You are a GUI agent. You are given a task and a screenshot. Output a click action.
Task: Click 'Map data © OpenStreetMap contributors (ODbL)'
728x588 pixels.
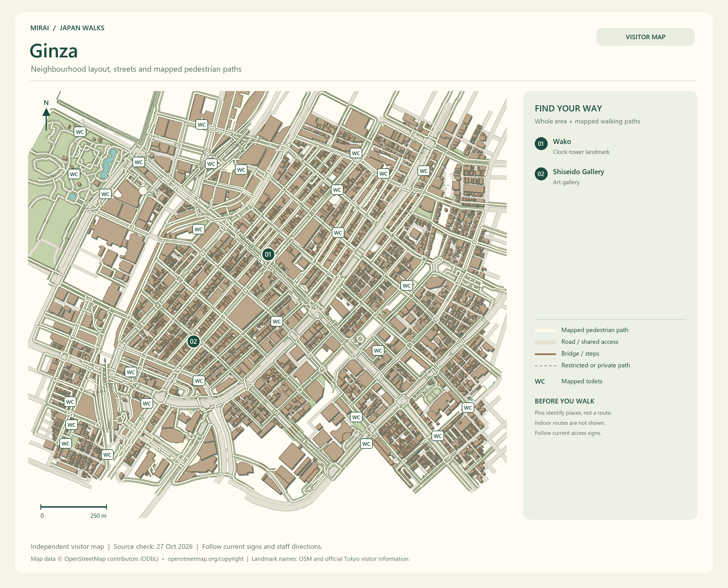pos(95,559)
